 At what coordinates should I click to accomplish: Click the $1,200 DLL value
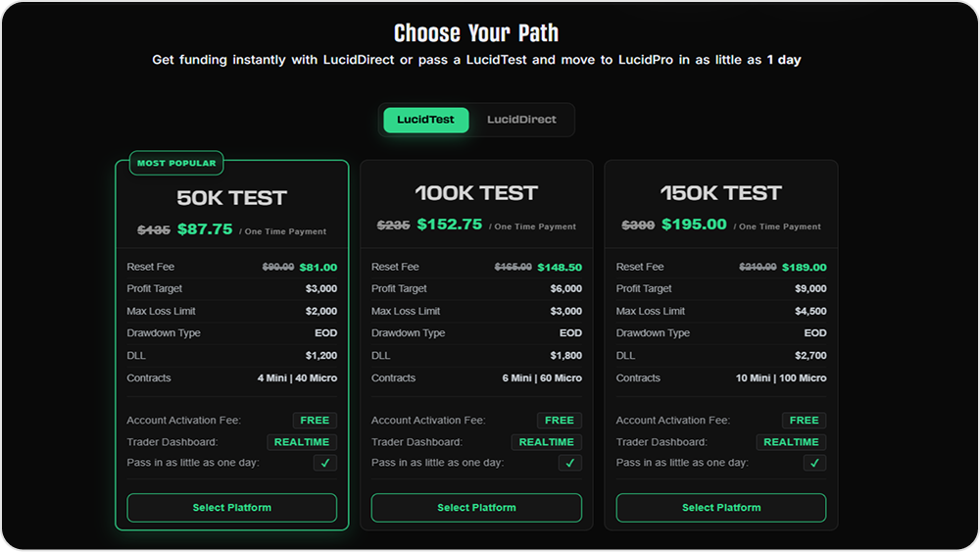(321, 356)
